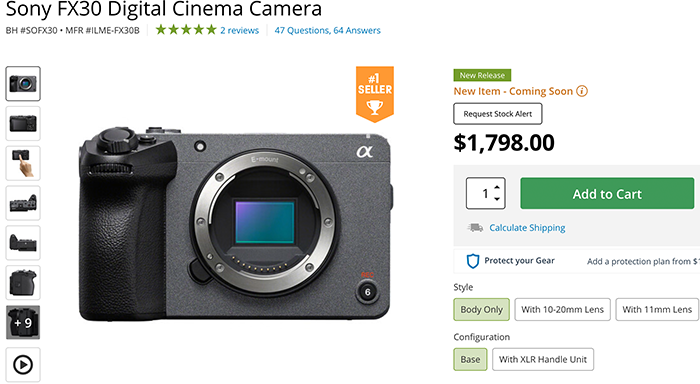Click the #1 Seller trophy badge

click(375, 94)
